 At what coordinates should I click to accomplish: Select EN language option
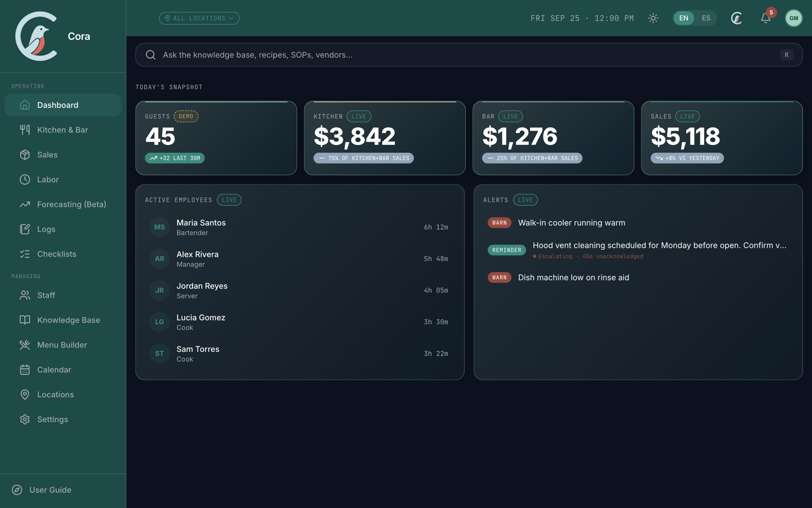point(684,18)
